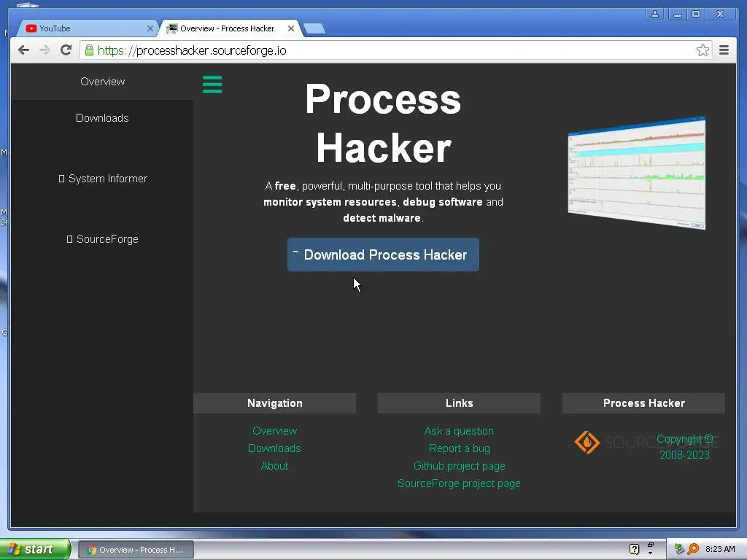This screenshot has height=560, width=747.
Task: Click the green padlock security icon
Action: coord(89,50)
